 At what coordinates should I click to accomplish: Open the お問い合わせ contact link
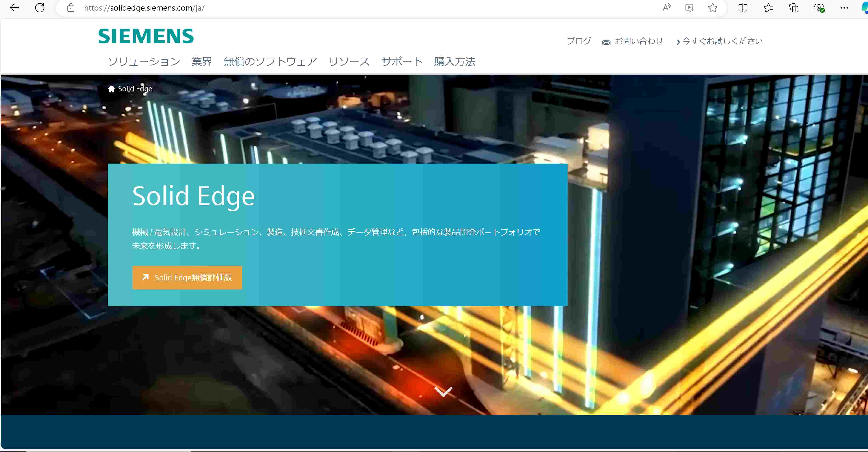[639, 41]
